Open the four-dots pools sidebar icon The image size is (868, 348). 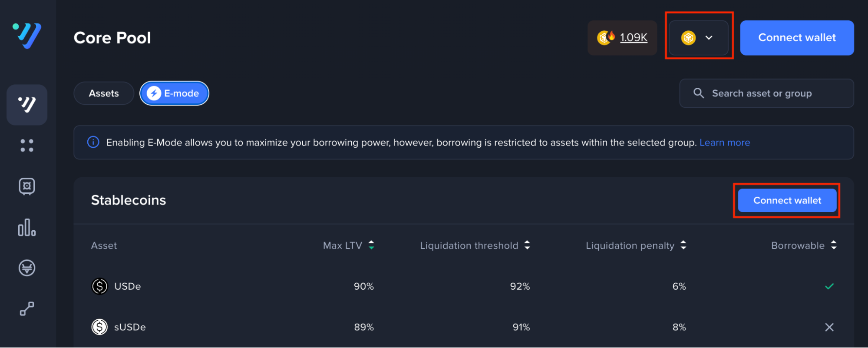[x=27, y=146]
